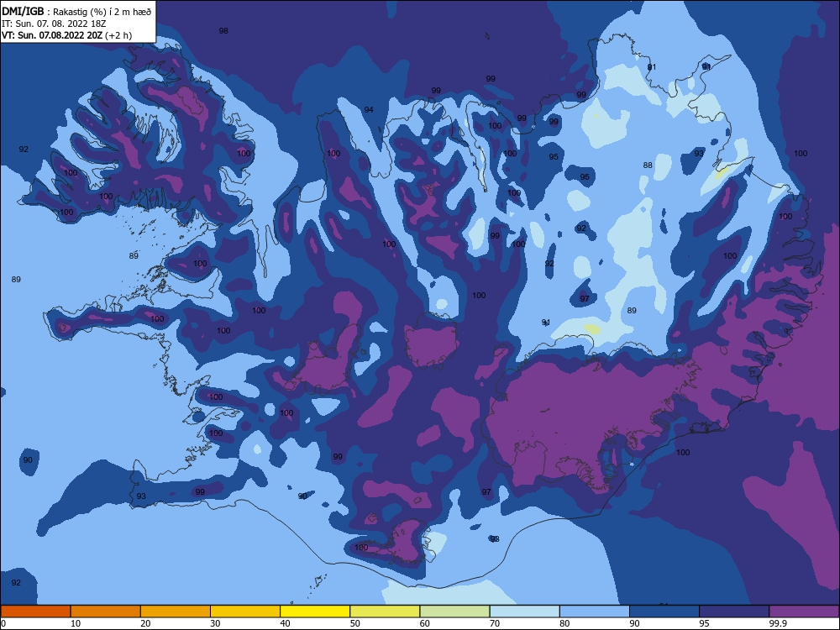Click the golden 30–40 legend swatch
The width and height of the screenshot is (840, 630).
[245, 612]
